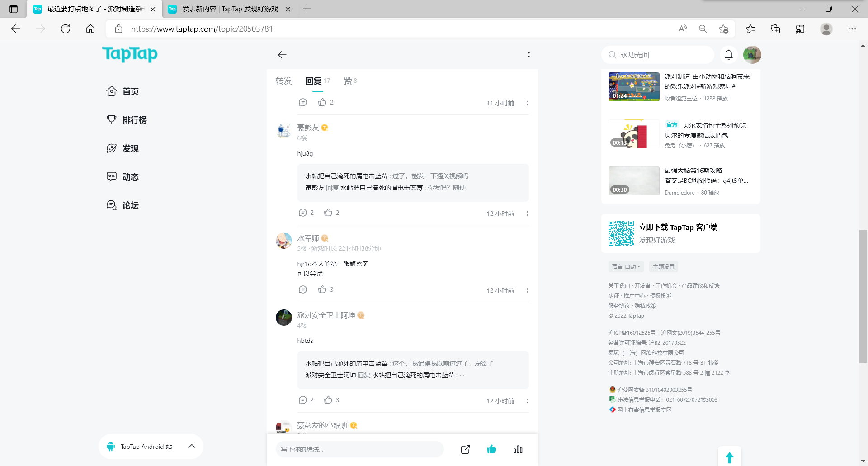Open the 动态 feed section
This screenshot has height=466, width=868.
click(x=123, y=177)
